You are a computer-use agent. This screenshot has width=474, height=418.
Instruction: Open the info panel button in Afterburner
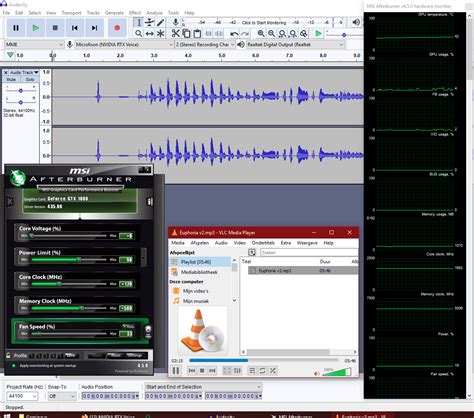point(150,201)
